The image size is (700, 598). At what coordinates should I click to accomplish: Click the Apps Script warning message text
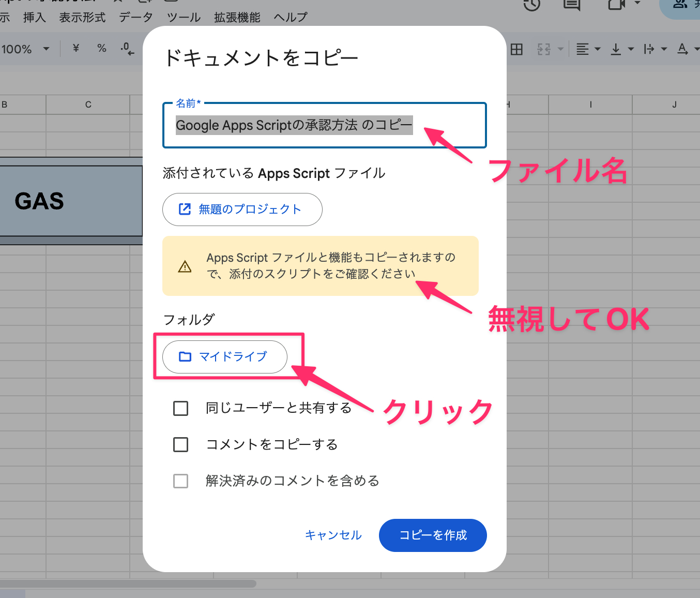point(331,265)
